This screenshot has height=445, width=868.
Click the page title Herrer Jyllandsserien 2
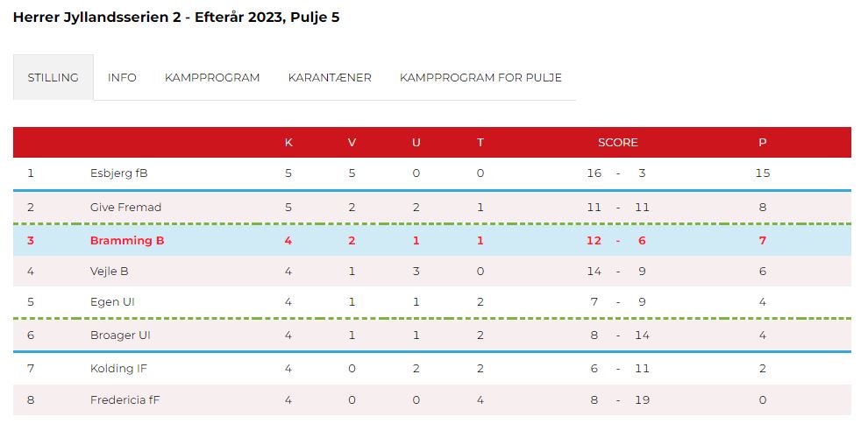point(175,18)
